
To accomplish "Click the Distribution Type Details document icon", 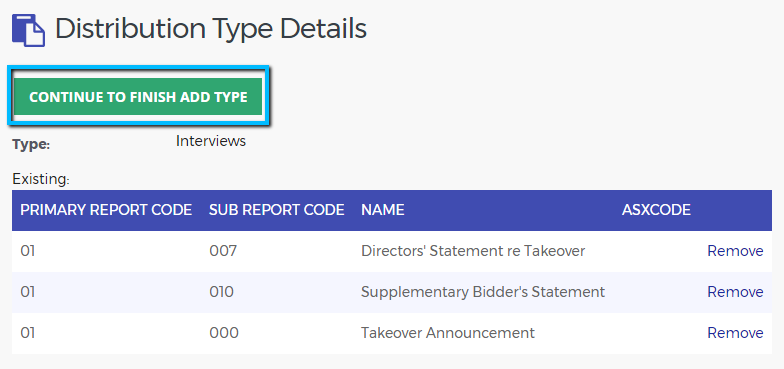I will [28, 30].
